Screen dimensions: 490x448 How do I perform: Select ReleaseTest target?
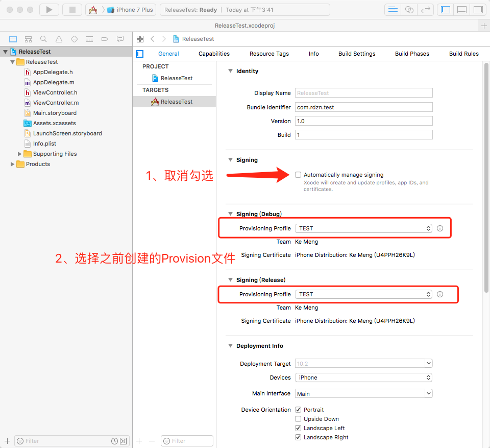[x=174, y=102]
